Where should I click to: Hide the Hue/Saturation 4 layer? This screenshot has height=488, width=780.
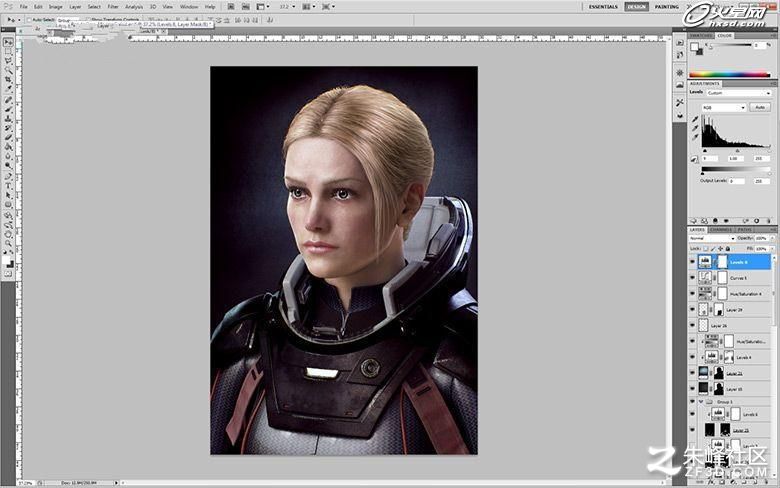click(x=692, y=293)
